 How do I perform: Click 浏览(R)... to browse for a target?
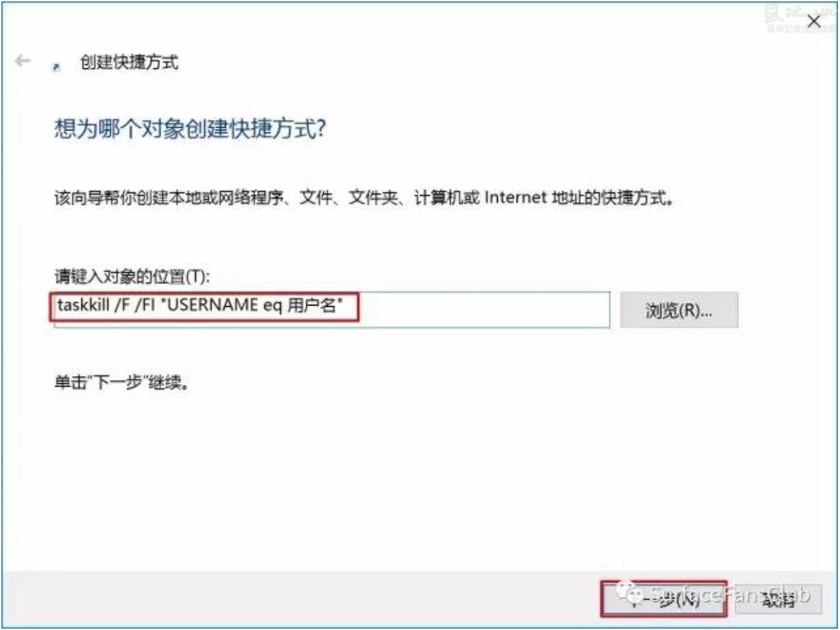(x=679, y=310)
